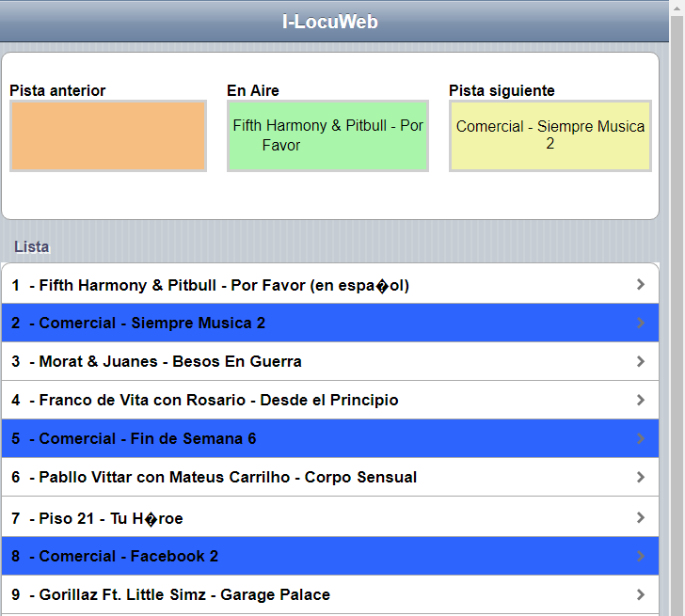
Task: Click chevron on Pabllo Vittar Corpo Sensual row
Action: pos(641,477)
